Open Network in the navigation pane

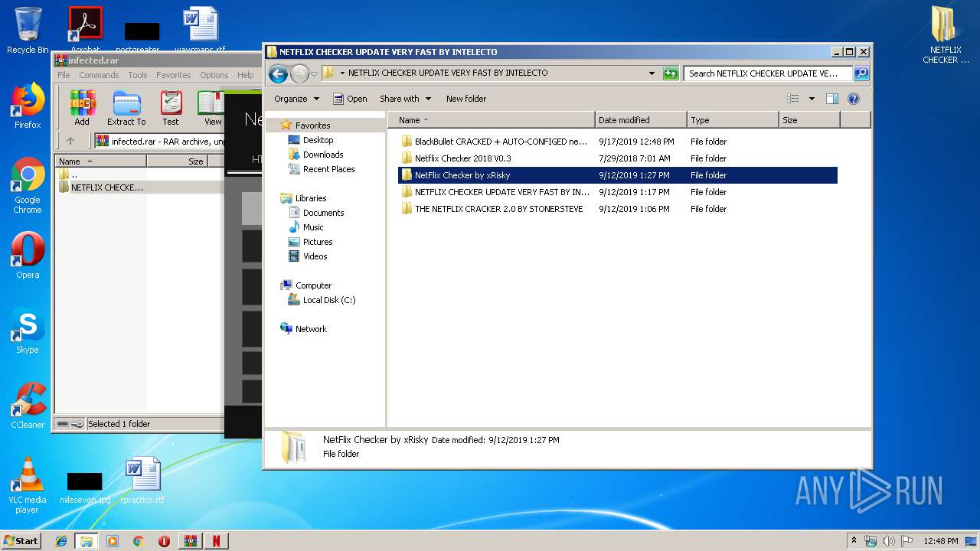pyautogui.click(x=311, y=329)
